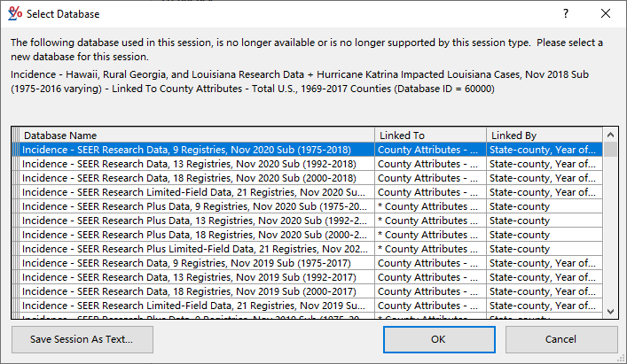Close the Select Database dialog
Image resolution: width=627 pixels, height=364 pixels.
point(606,14)
